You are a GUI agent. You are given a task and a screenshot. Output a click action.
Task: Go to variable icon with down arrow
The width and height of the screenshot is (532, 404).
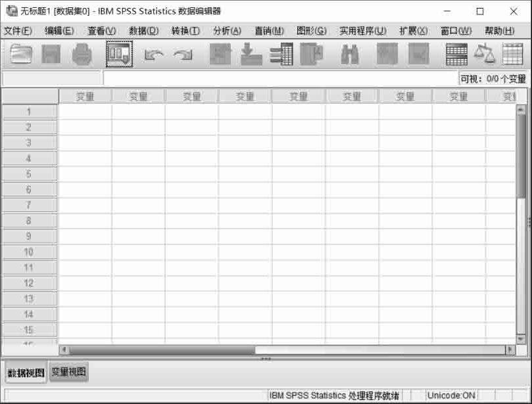[x=251, y=54]
